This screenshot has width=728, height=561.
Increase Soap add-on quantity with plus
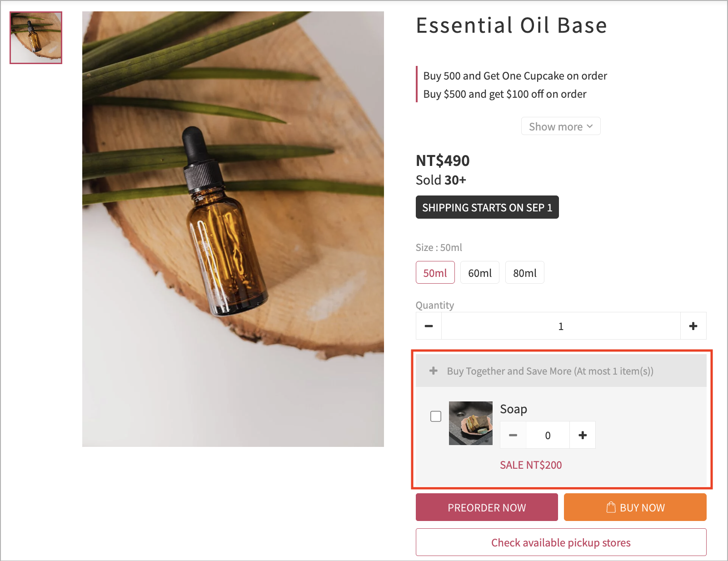coord(583,435)
